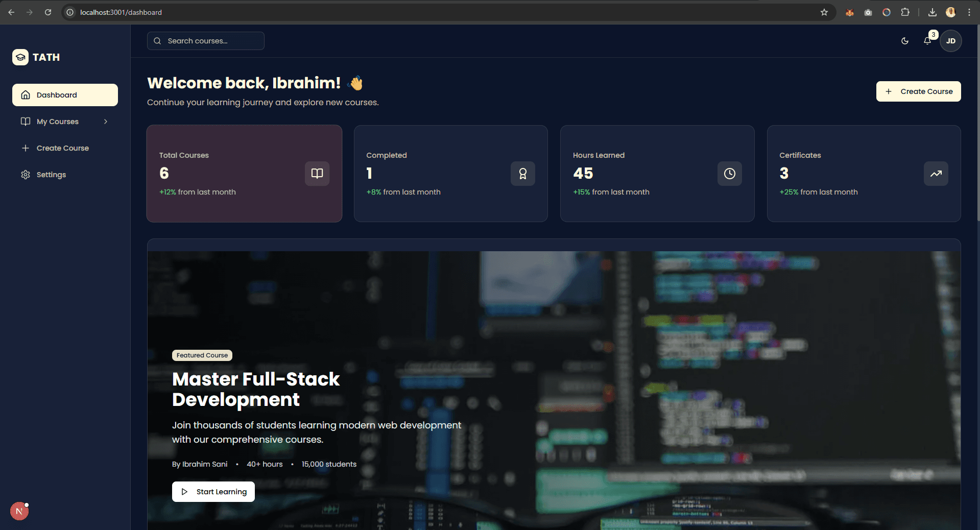
Task: Open notifications via the bell icon
Action: pyautogui.click(x=927, y=41)
